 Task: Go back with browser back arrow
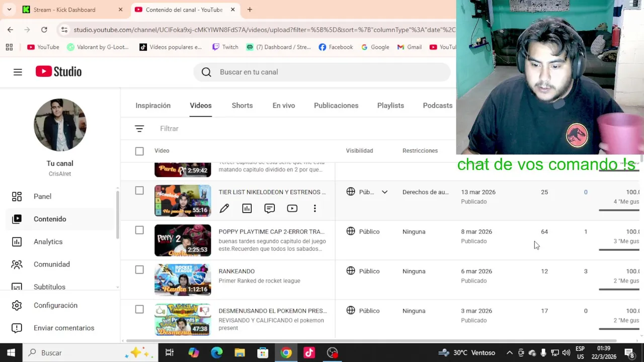point(10,30)
